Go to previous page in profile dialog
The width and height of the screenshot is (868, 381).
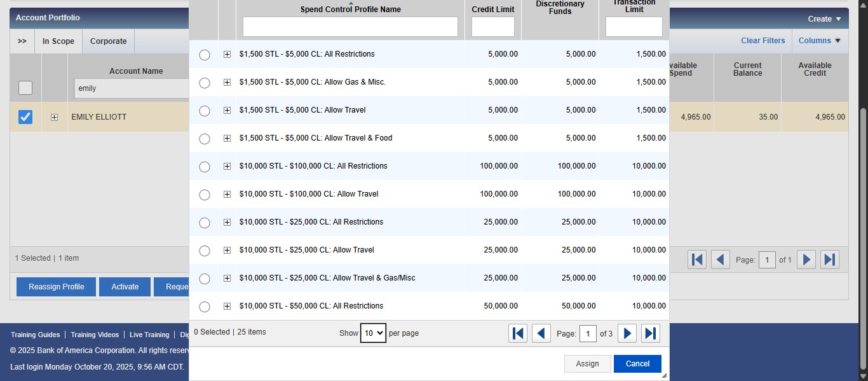pos(541,333)
